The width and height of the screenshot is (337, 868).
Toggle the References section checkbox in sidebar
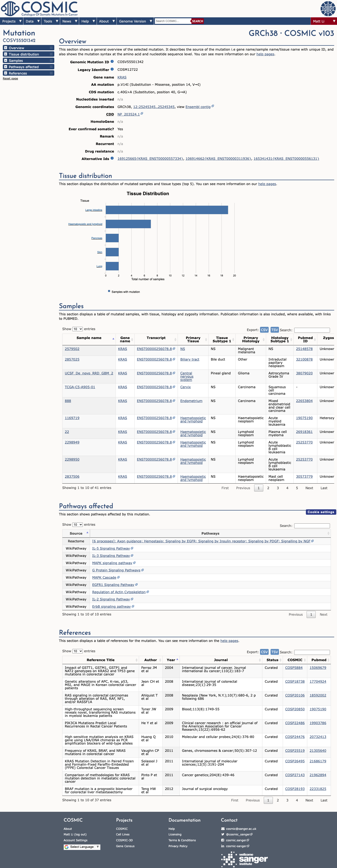pyautogui.click(x=5, y=73)
